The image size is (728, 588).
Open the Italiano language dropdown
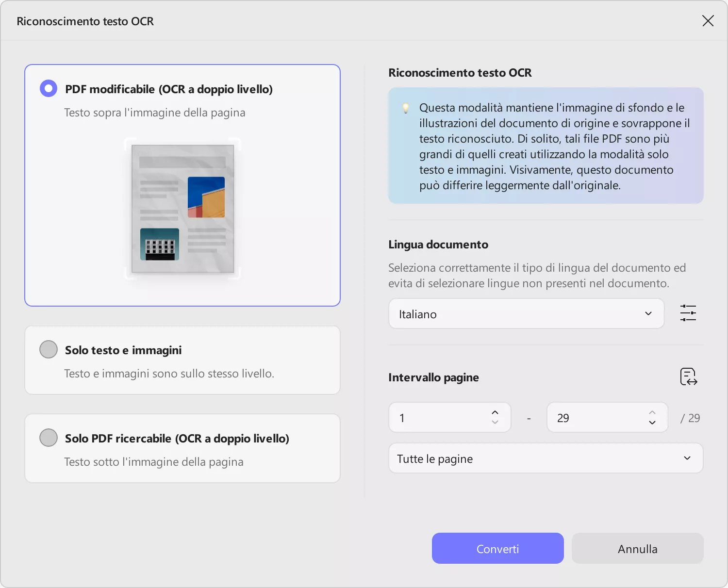[x=526, y=314]
